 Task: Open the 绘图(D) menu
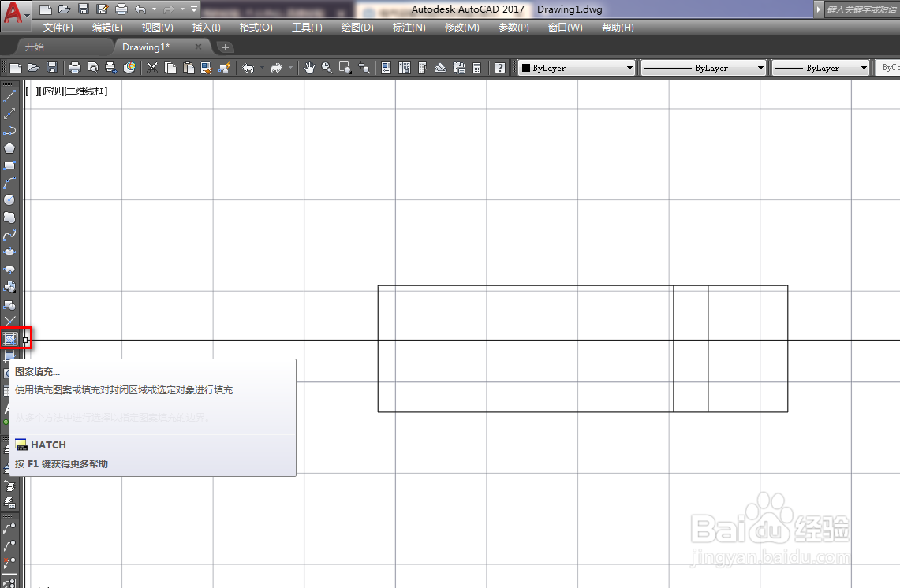tap(357, 28)
